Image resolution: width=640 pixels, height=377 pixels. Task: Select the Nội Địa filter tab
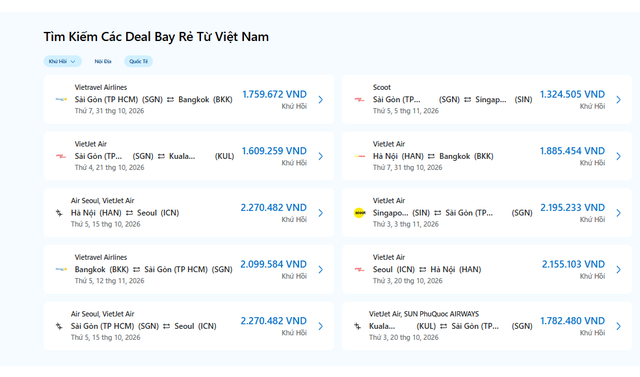(103, 61)
